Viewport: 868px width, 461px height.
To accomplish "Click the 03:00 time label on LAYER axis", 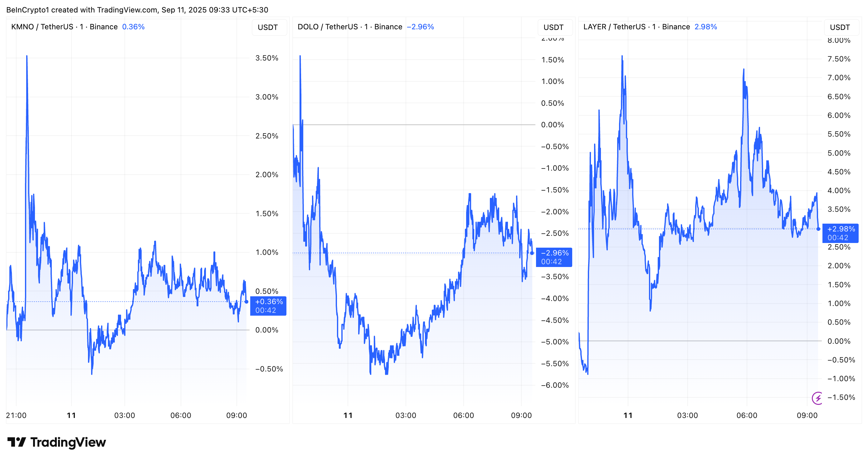I will pyautogui.click(x=687, y=415).
